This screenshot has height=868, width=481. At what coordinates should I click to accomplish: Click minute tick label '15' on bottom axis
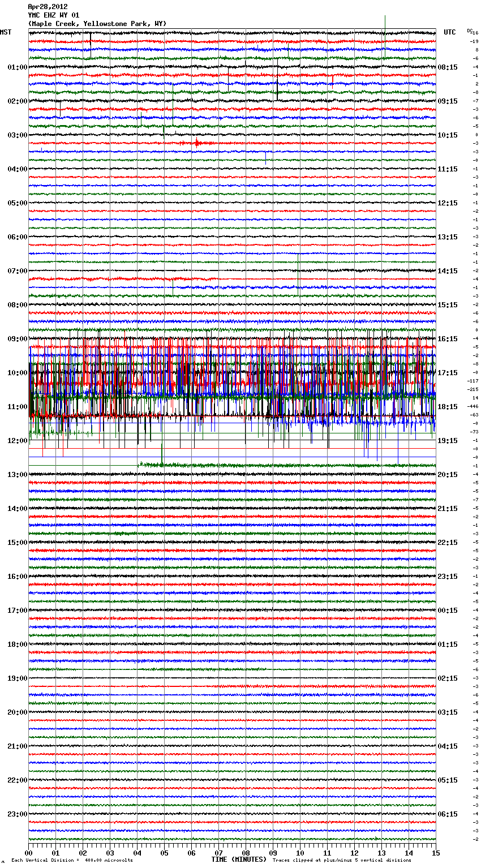[436, 853]
